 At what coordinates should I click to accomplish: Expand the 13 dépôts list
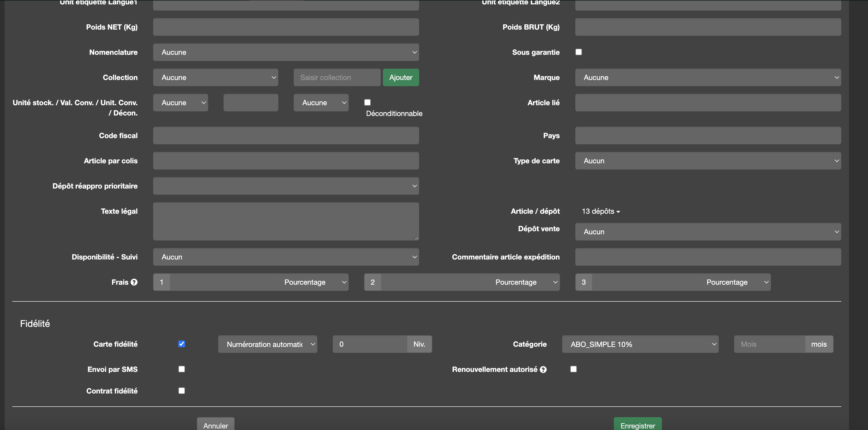[x=601, y=211]
